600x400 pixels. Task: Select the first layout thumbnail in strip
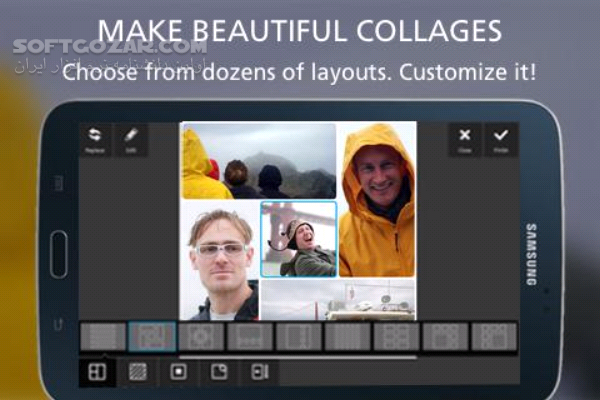point(103,337)
